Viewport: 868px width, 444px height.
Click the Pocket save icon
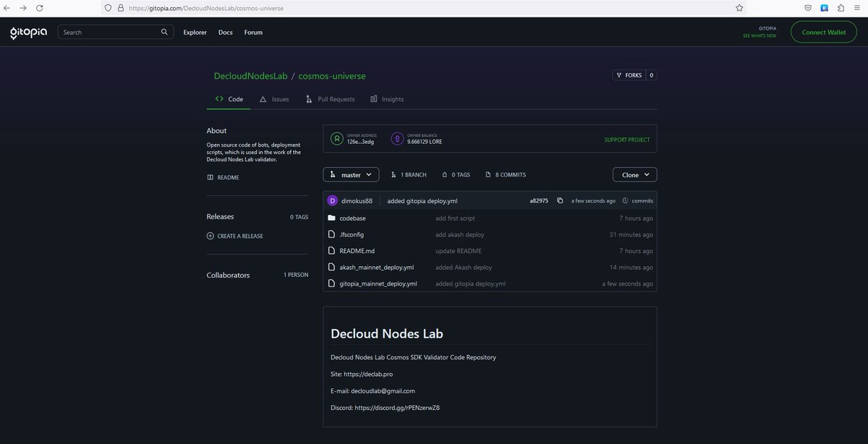click(x=808, y=7)
